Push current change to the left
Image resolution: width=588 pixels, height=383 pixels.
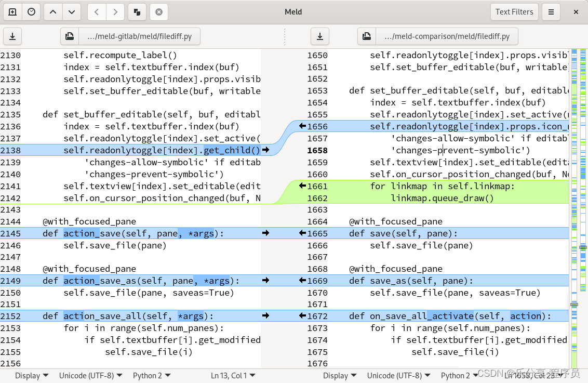click(97, 12)
